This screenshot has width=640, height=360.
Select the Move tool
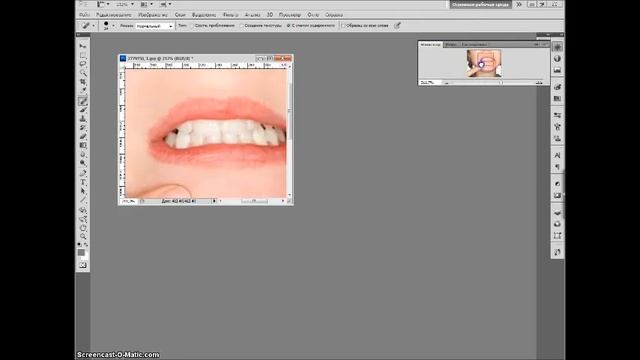point(83,46)
